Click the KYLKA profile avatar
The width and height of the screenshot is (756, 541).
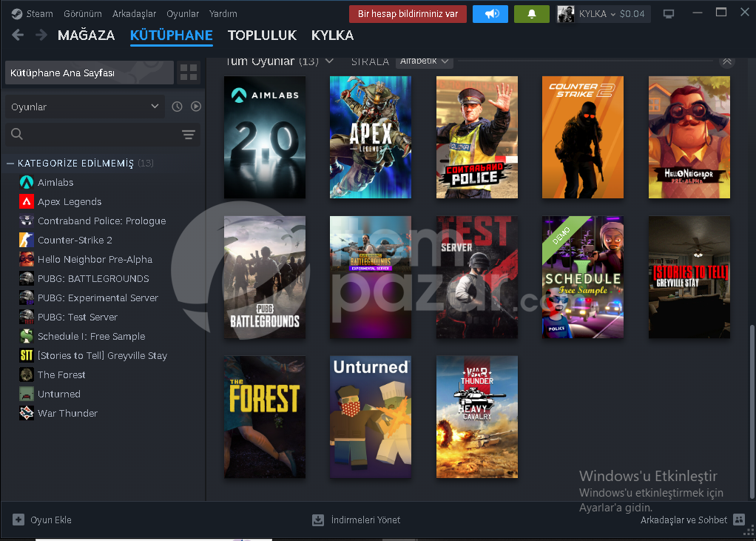click(566, 14)
